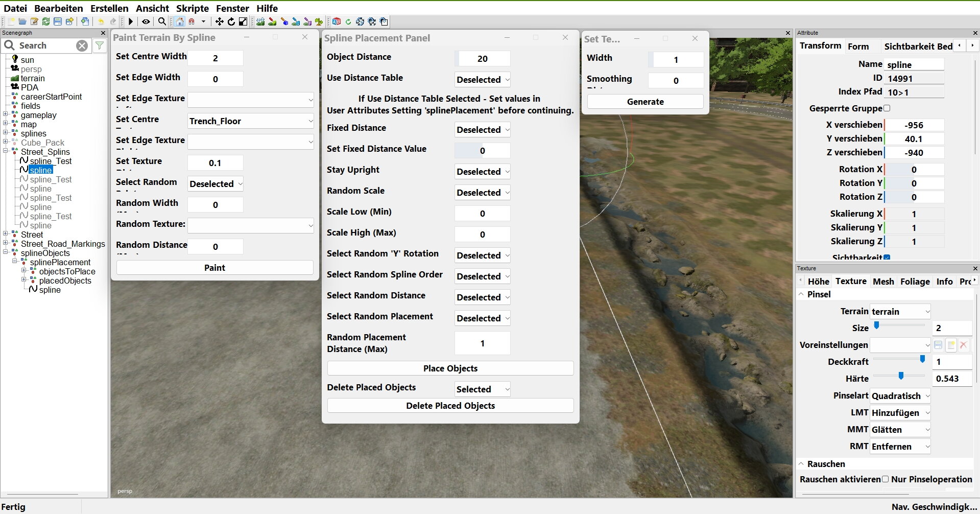Click the play button in the toolbar

coord(131,21)
